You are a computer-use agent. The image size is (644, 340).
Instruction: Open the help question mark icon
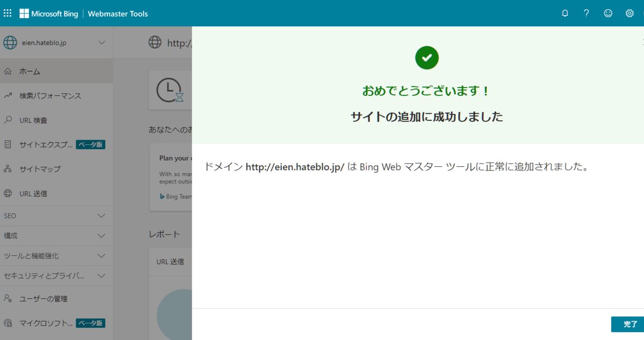coord(587,13)
